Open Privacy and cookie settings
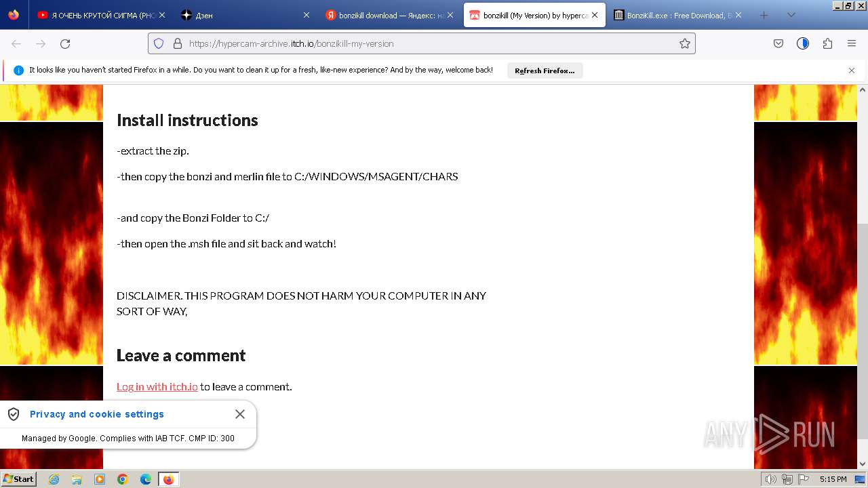This screenshot has height=488, width=868. coord(97,414)
